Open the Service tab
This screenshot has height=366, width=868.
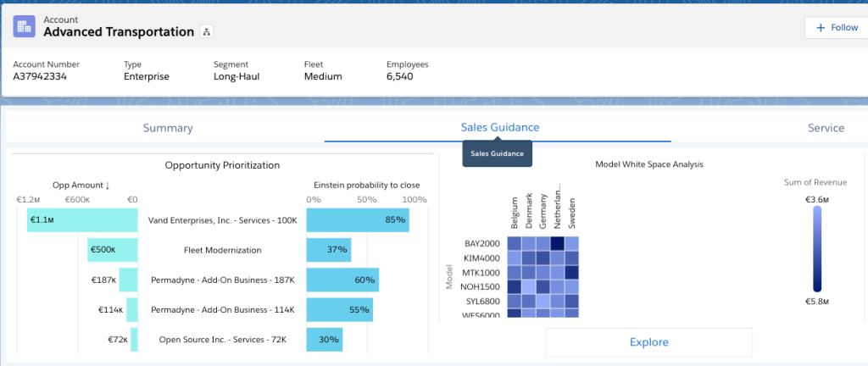(x=826, y=128)
